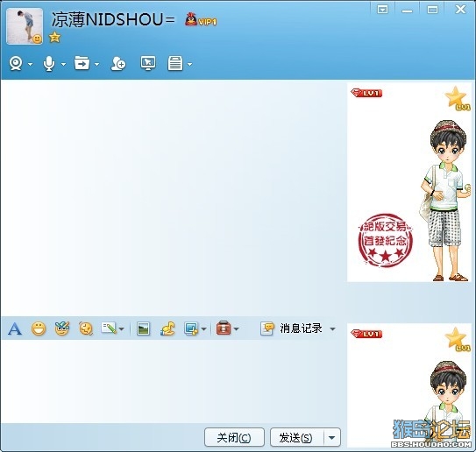Close the chat window with X
Screen dimensions: 476x452
pyautogui.click(x=460, y=9)
